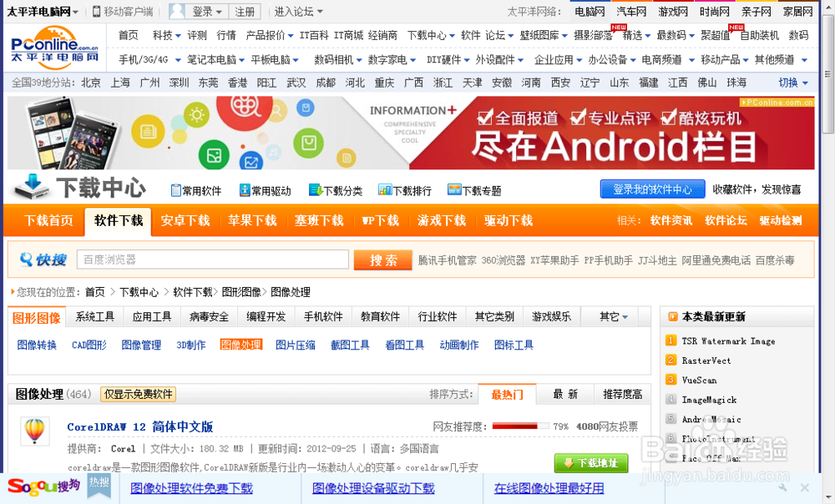Click the green 下载地址 button
This screenshot has width=835, height=504.
(591, 462)
